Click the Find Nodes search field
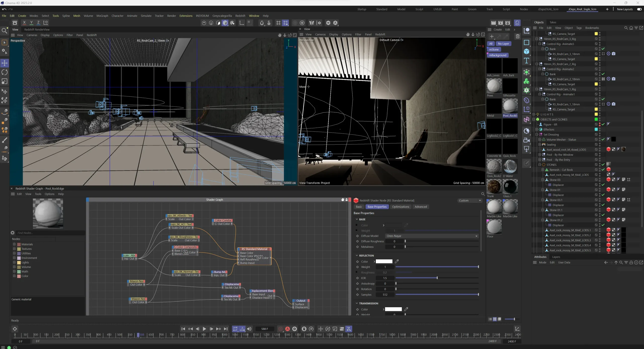644x349 pixels. [x=50, y=233]
